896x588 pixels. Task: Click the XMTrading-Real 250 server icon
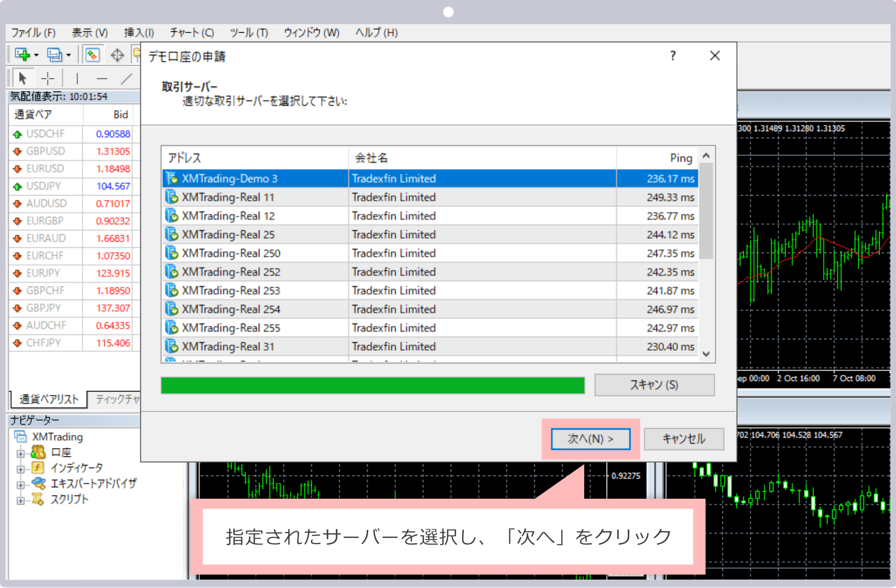tap(172, 253)
